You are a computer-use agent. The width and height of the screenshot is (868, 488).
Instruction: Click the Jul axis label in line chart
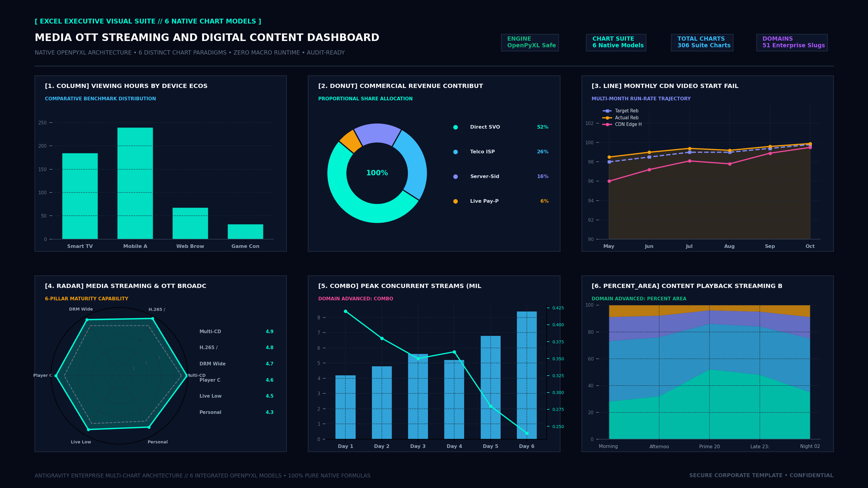click(689, 246)
